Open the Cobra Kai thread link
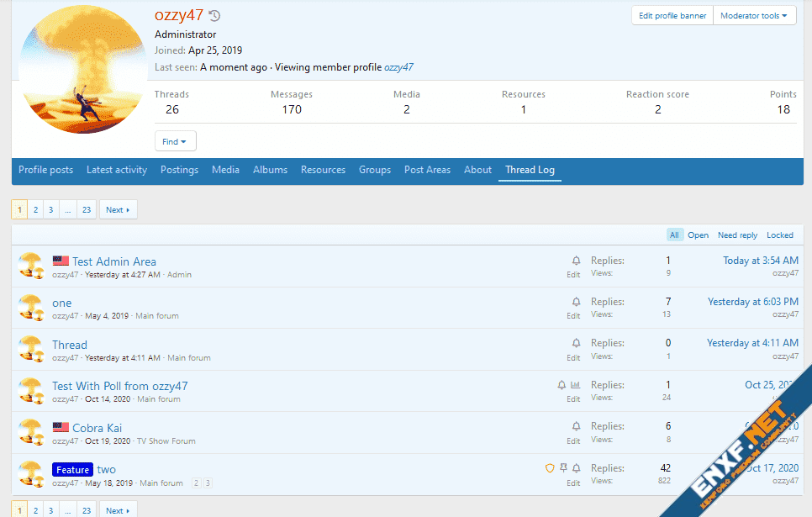The width and height of the screenshot is (812, 517). [97, 428]
